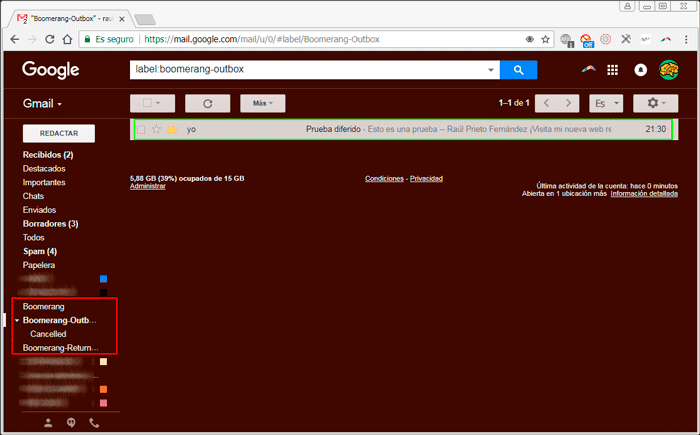Open the settings gear dropdown
Screen dimensions: 700x435
coord(659,103)
